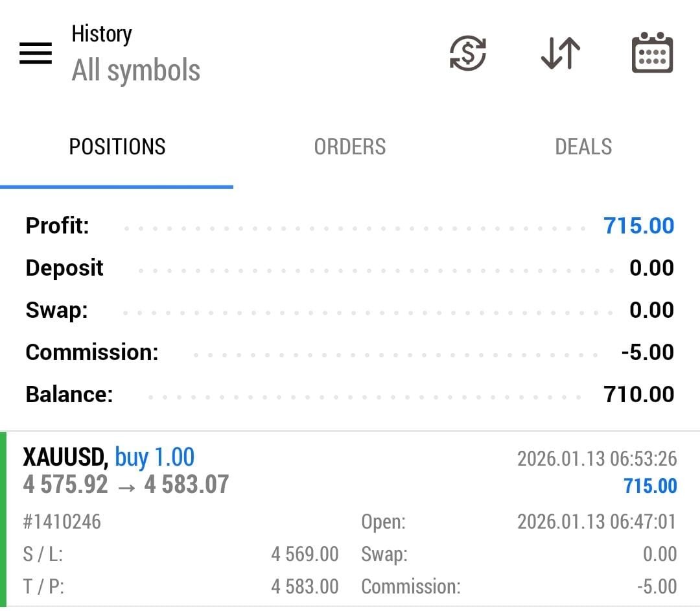Tap the position Commission -5.00 value
The width and height of the screenshot is (700, 611).
pyautogui.click(x=657, y=586)
